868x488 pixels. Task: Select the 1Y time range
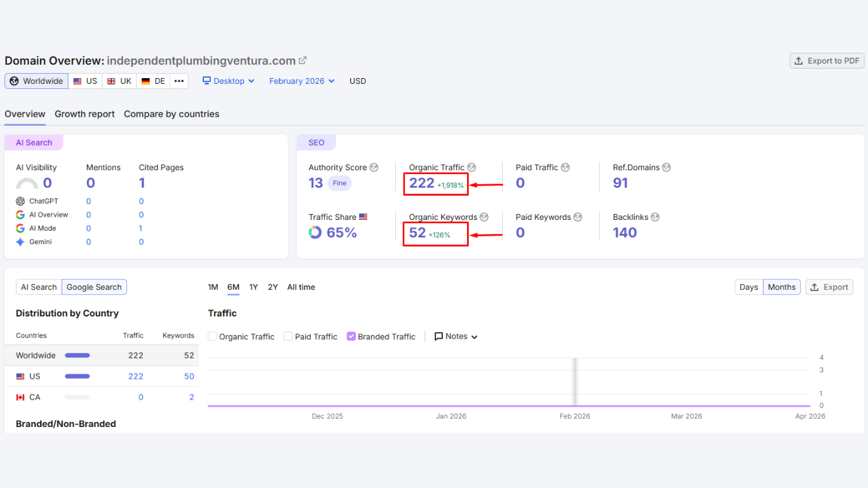coord(254,287)
